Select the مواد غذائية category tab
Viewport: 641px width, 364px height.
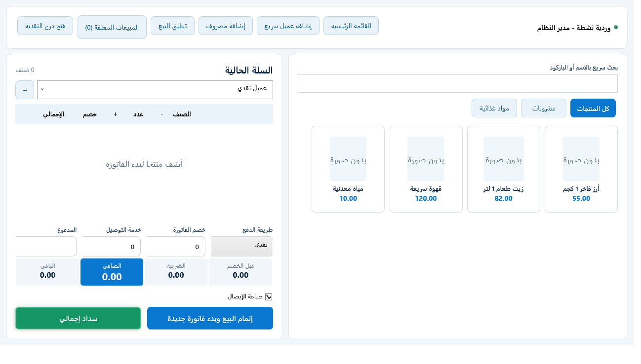tap(494, 108)
